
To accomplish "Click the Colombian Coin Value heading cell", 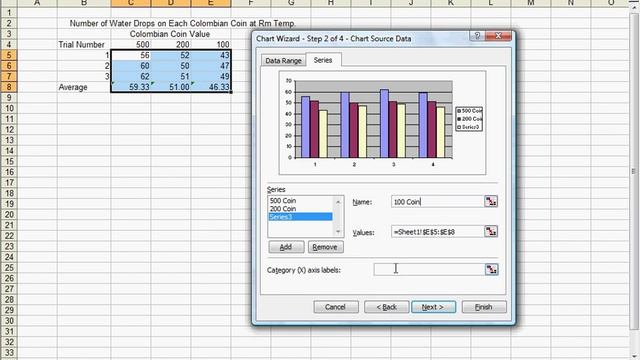I will 170,34.
